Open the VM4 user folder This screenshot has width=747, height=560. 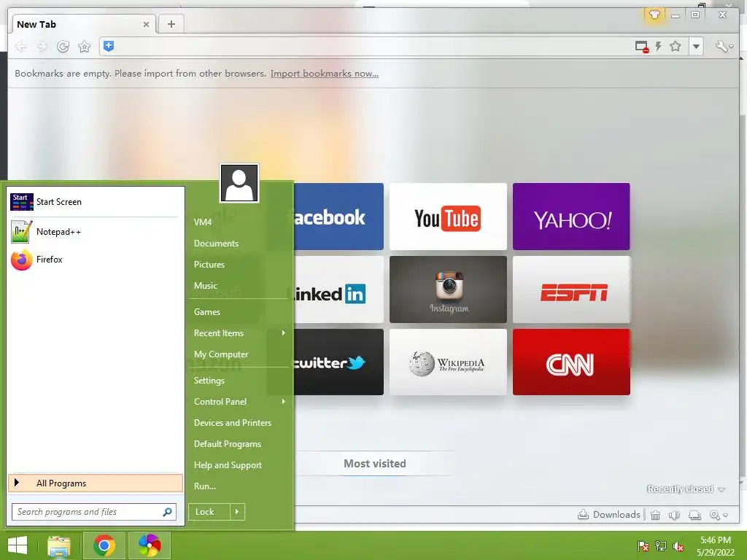coord(203,222)
